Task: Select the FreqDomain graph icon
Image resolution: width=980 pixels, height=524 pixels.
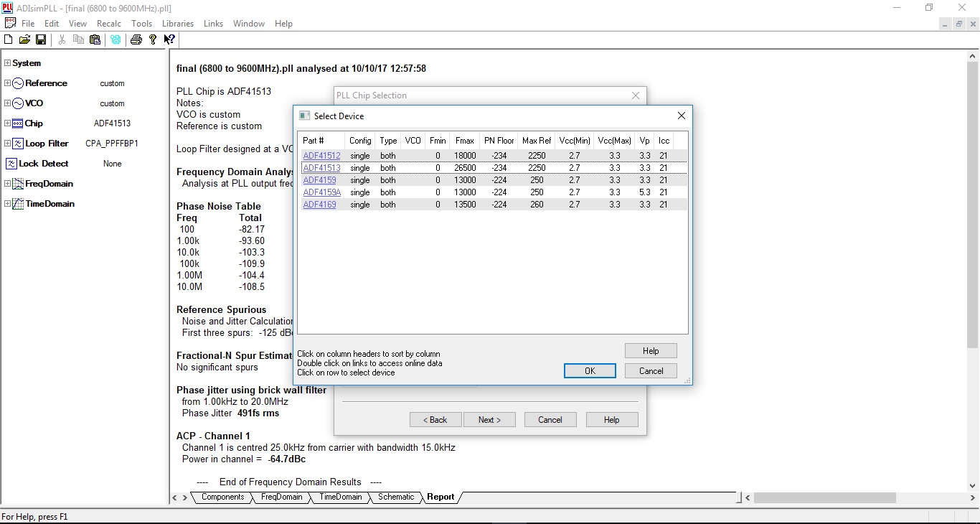Action: coord(18,184)
